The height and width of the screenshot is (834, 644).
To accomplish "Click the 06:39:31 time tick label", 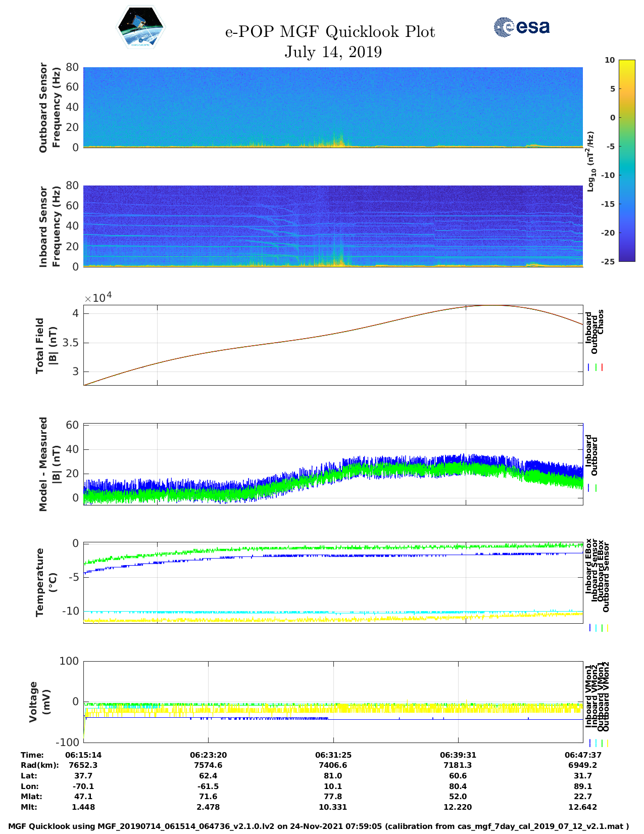I will tap(458, 755).
